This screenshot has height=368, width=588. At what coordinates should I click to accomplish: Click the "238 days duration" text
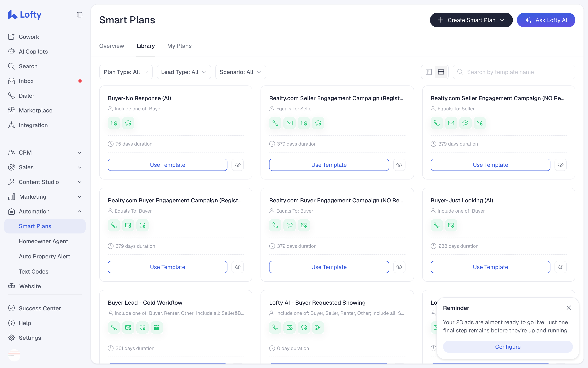458,246
